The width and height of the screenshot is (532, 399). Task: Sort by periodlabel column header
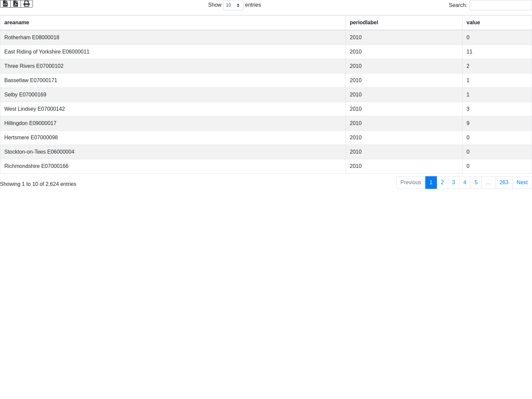364,23
